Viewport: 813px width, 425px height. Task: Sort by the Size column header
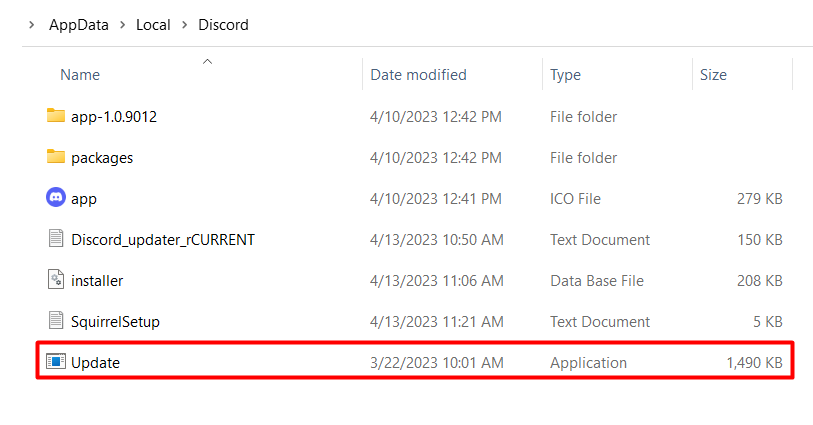(713, 75)
